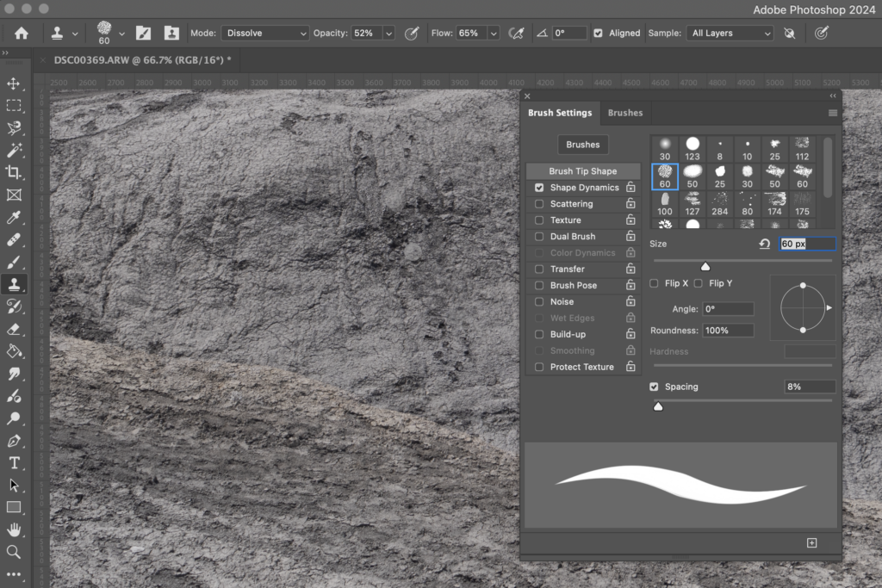Open the Flow slider dropdown arrow
The width and height of the screenshot is (882, 588).
tap(494, 34)
